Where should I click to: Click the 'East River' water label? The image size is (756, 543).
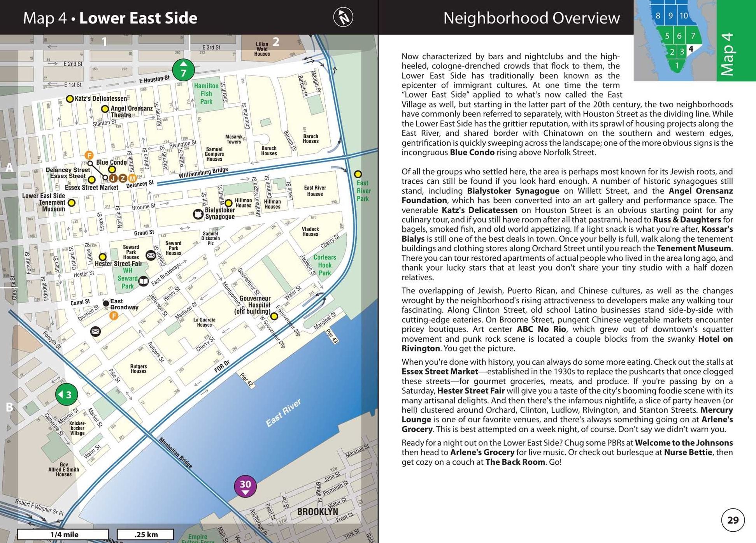click(x=283, y=413)
